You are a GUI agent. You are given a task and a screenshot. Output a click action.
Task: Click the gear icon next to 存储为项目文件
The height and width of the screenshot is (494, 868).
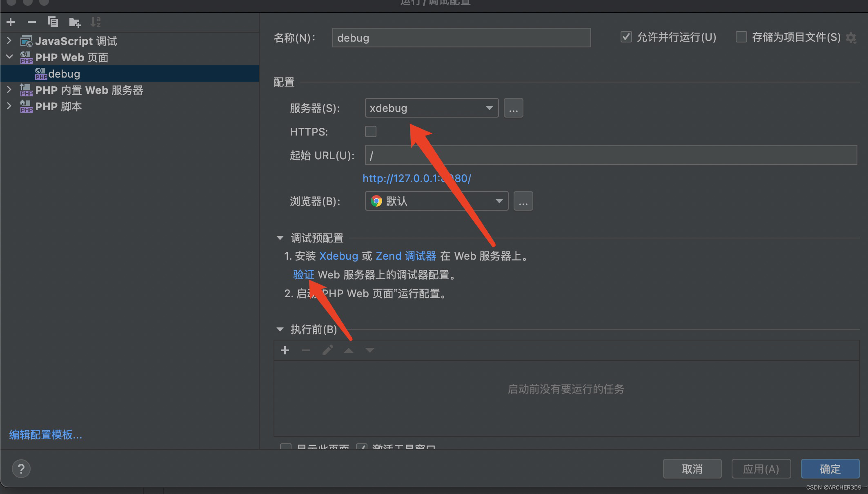tap(851, 38)
